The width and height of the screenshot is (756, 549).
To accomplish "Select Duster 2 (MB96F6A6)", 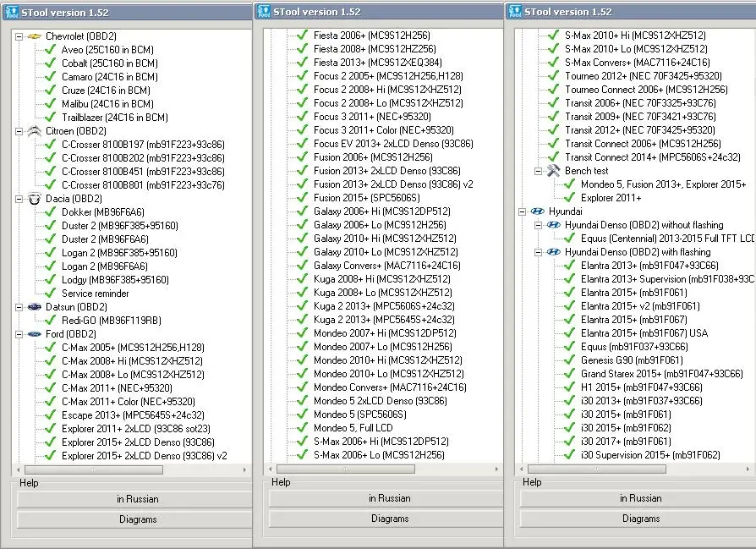I will tap(105, 239).
